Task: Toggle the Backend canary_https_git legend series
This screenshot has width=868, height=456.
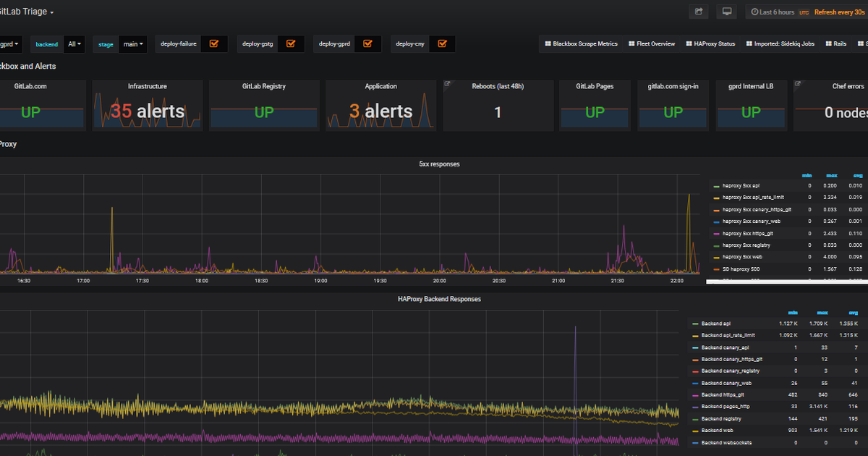Action: click(x=732, y=359)
